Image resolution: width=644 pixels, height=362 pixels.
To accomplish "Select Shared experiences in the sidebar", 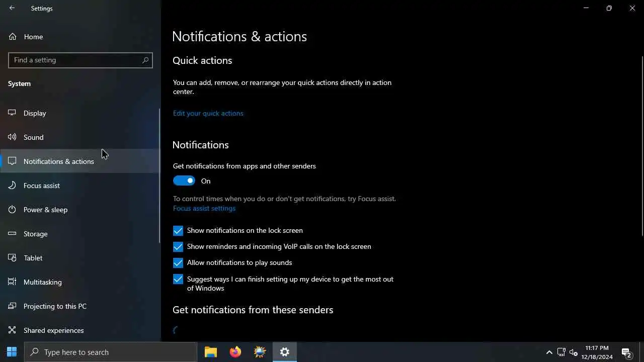I will [80, 330].
